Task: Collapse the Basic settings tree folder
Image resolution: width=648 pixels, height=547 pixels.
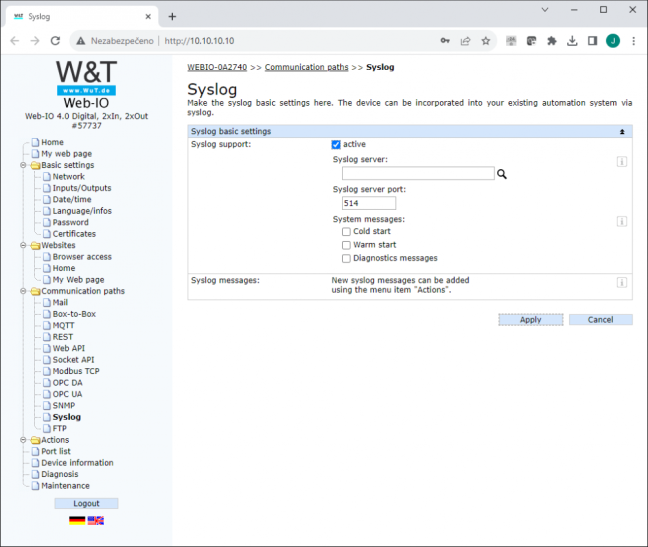Action: [x=24, y=165]
